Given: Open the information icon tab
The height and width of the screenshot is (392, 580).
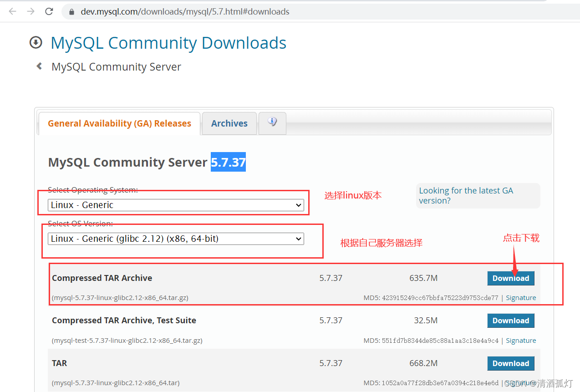Looking at the screenshot, I should pyautogui.click(x=272, y=123).
